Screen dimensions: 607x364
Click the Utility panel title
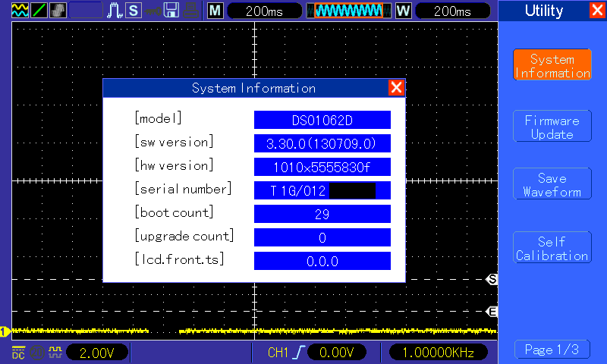tap(544, 11)
